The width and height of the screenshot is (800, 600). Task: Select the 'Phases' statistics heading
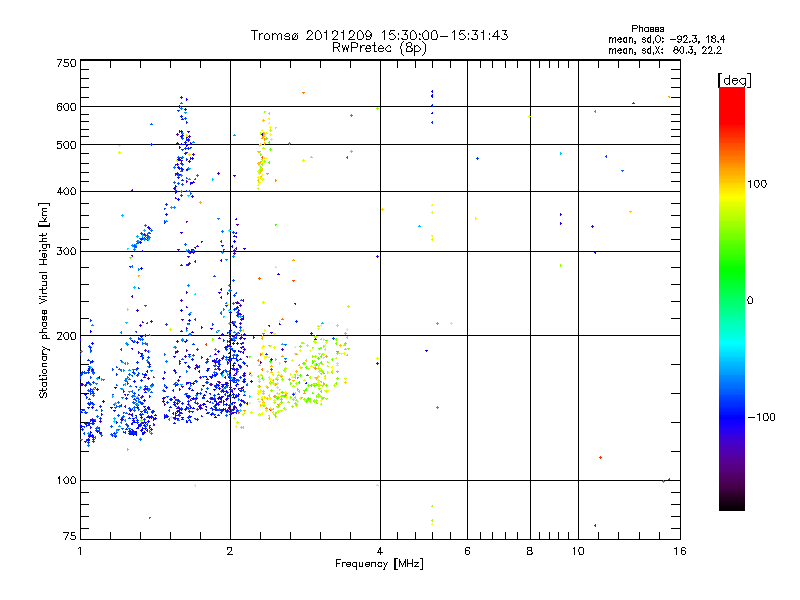(647, 29)
